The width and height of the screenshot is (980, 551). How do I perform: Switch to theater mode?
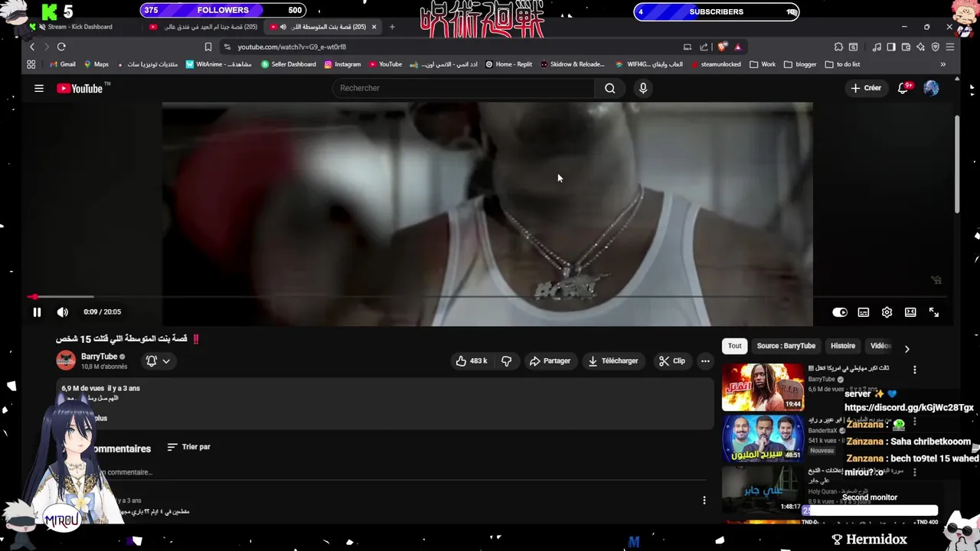pyautogui.click(x=910, y=312)
